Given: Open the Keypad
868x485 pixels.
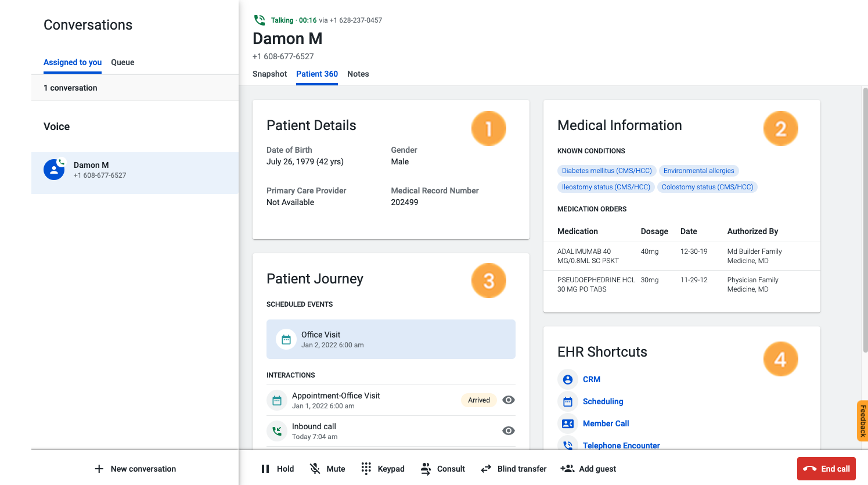Looking at the screenshot, I should 383,469.
